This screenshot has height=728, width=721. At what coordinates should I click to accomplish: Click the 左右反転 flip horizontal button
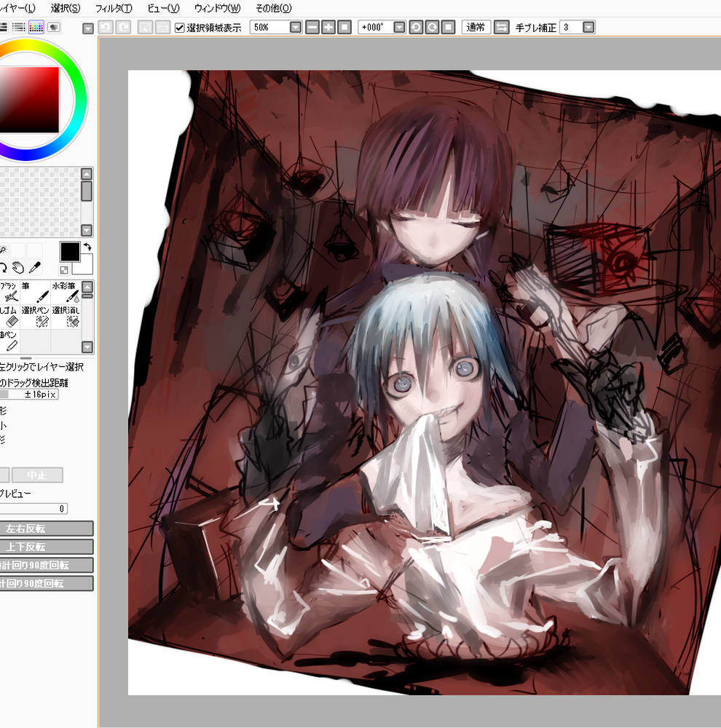(x=46, y=529)
